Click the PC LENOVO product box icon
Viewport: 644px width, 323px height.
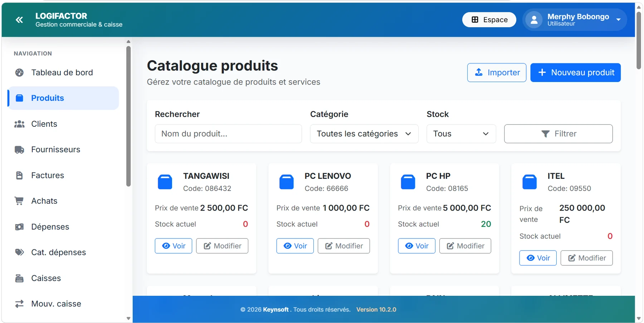(287, 182)
